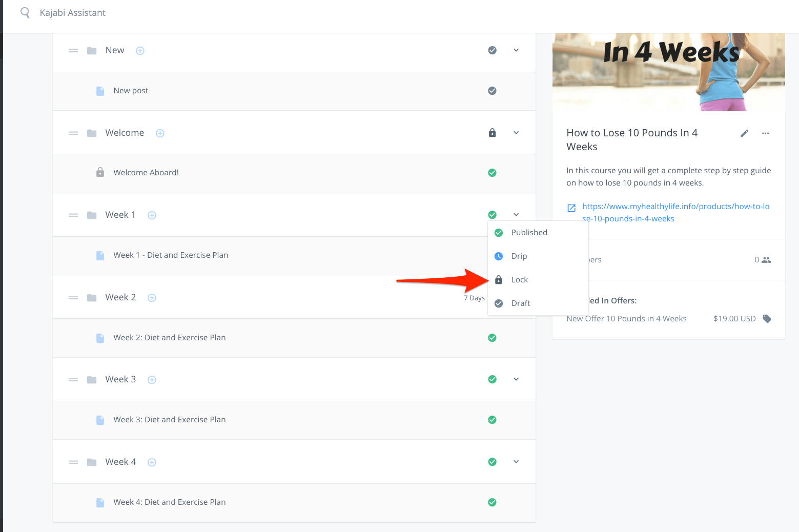Screen dimensions: 799x532
Task: Grab the drag handle for Week 2
Action: 73,298
